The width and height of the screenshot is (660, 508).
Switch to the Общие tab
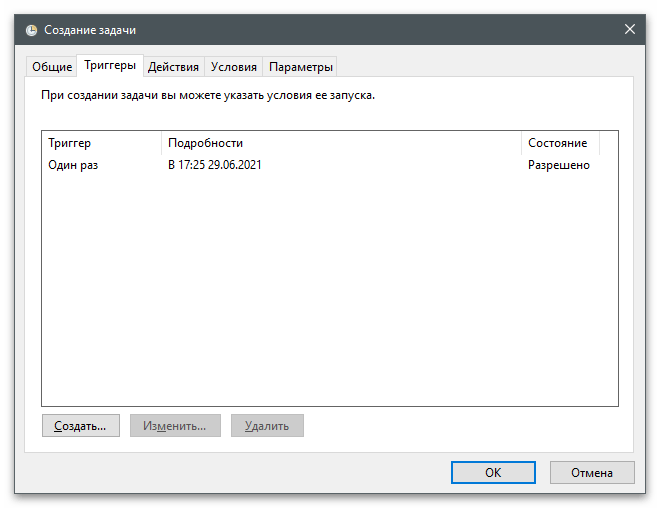point(52,67)
